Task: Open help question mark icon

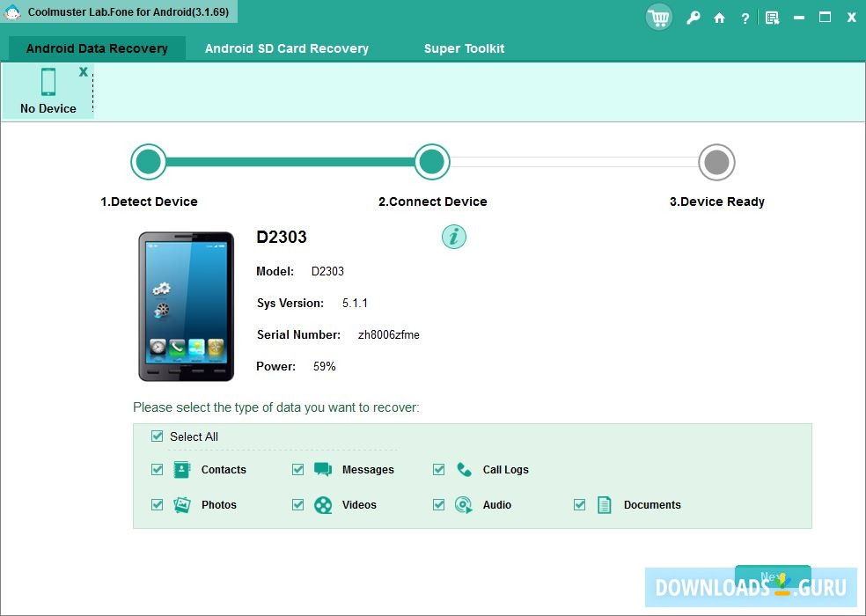Action: (x=745, y=18)
